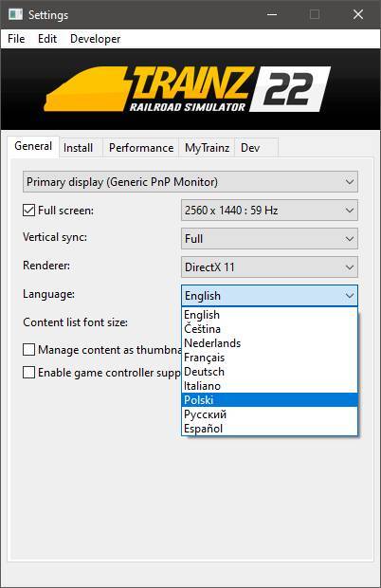The width and height of the screenshot is (381, 588).
Task: Switch to the General tab
Action: click(x=33, y=146)
